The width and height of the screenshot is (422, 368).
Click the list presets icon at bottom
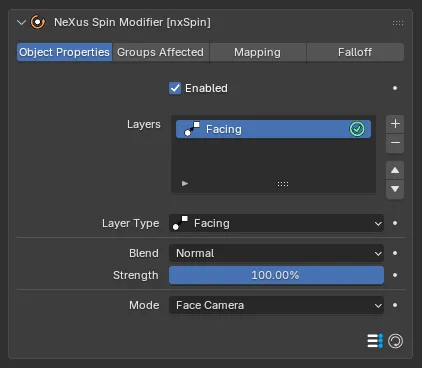pos(375,341)
